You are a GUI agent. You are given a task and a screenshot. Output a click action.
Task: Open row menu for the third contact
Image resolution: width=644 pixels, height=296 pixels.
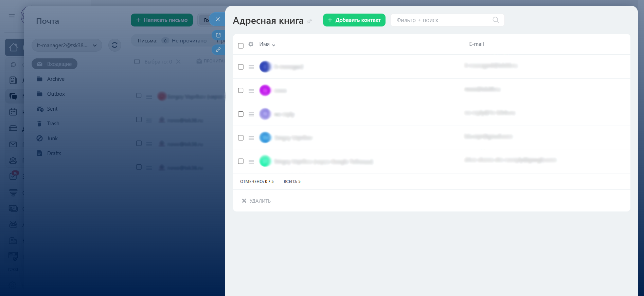(251, 114)
